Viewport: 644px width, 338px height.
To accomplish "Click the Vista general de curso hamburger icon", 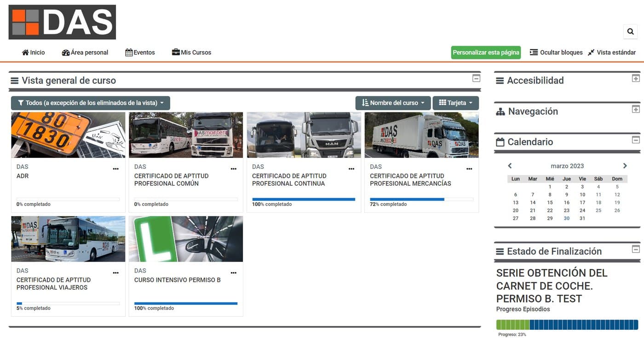I will [15, 81].
